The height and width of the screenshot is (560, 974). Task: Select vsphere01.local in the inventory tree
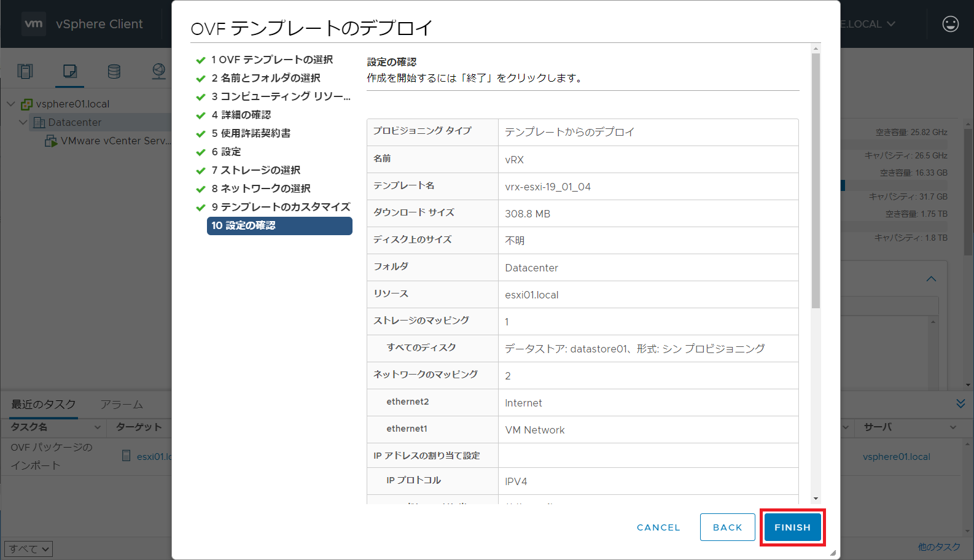[72, 104]
